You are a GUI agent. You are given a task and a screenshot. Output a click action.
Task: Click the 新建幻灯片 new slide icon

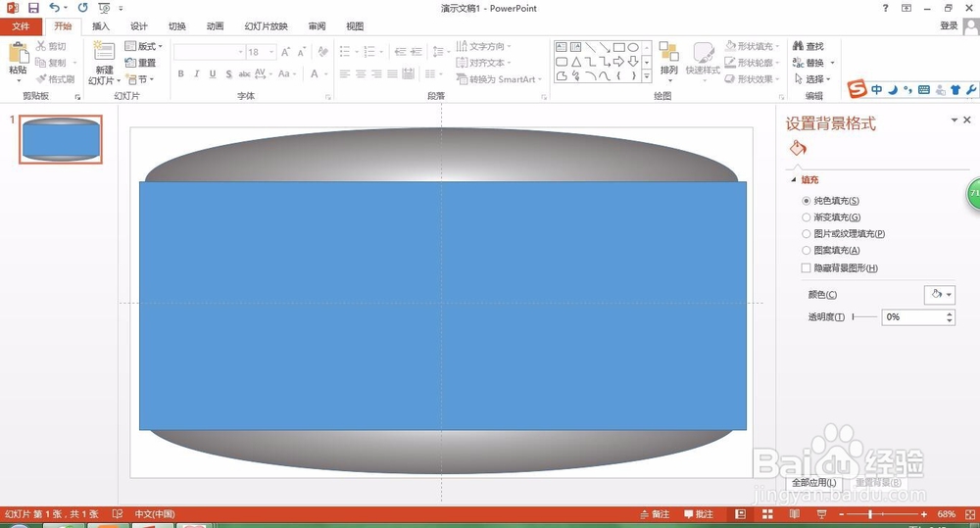point(104,53)
